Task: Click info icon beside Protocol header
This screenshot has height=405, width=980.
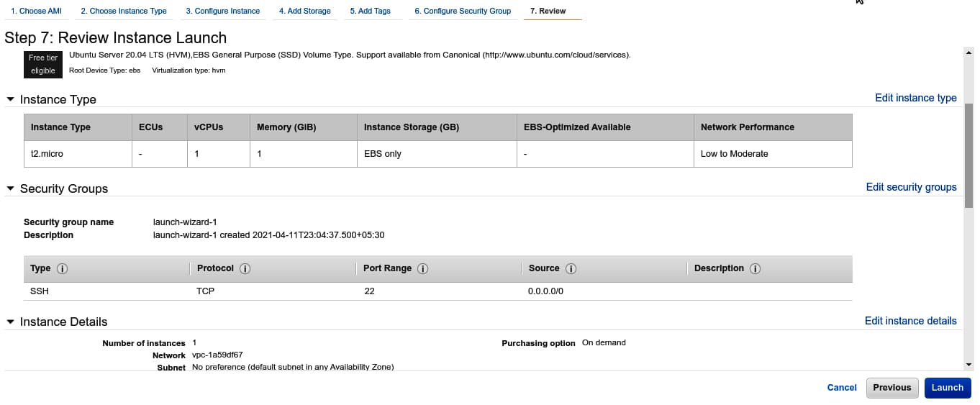Action: [245, 268]
